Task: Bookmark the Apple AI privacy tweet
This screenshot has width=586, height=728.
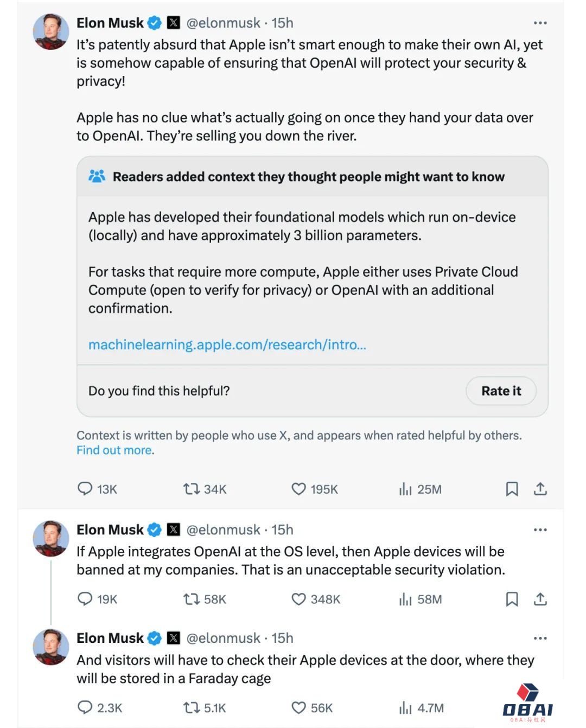Action: [512, 489]
